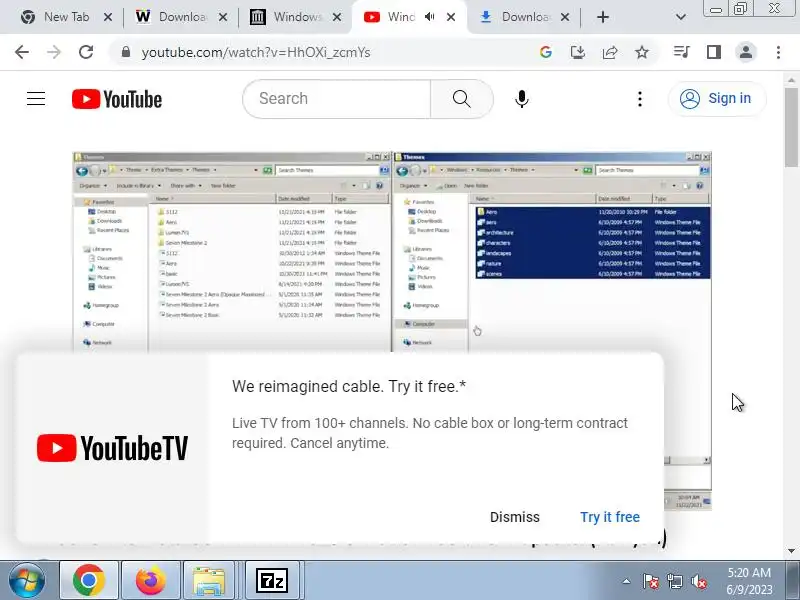Screen dimensions: 800x600
Task: Click the magnifier search button
Action: click(462, 98)
